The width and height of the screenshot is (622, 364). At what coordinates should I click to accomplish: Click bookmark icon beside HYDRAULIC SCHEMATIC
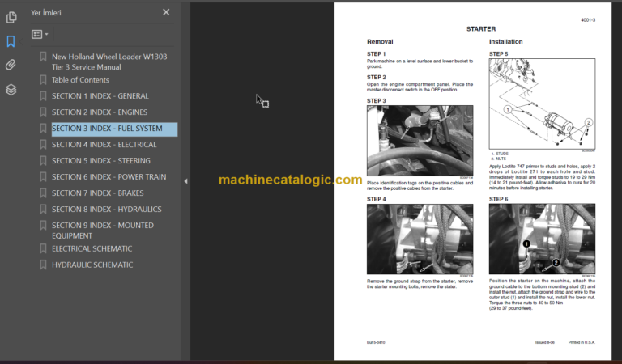click(x=43, y=265)
